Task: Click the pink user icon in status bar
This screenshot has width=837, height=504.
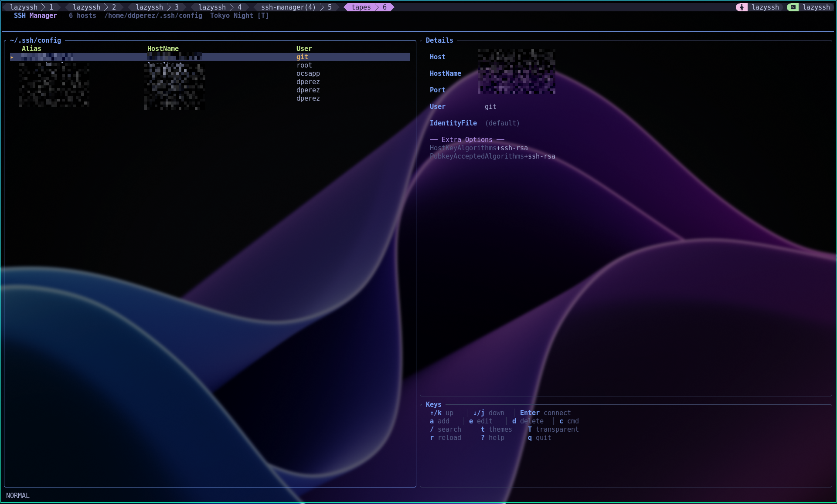Action: [742, 7]
